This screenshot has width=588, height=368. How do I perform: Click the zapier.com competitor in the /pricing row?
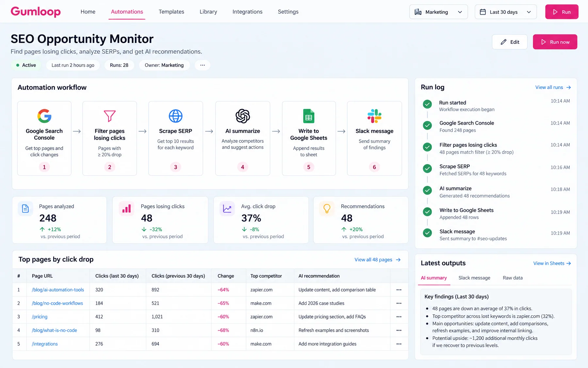click(x=261, y=317)
